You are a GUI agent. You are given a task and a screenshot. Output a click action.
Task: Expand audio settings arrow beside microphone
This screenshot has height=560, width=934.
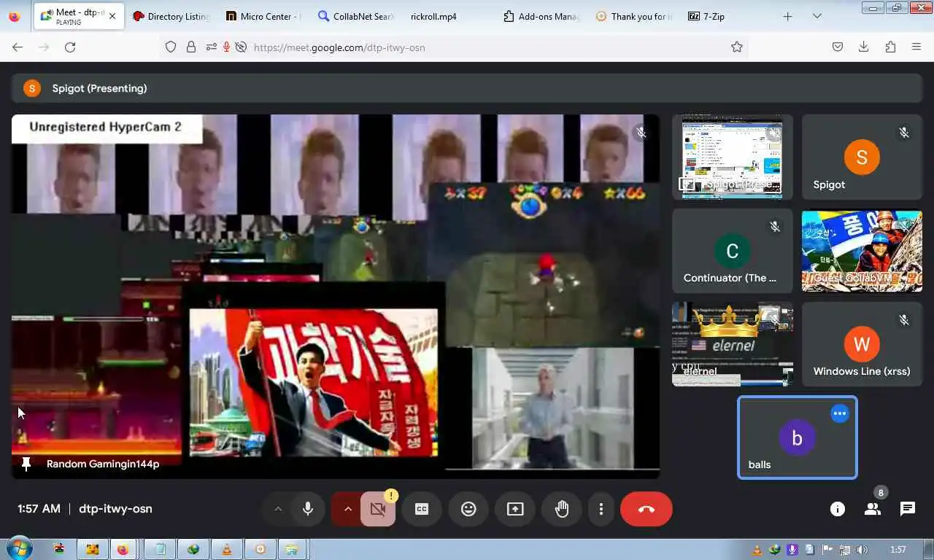click(x=277, y=509)
